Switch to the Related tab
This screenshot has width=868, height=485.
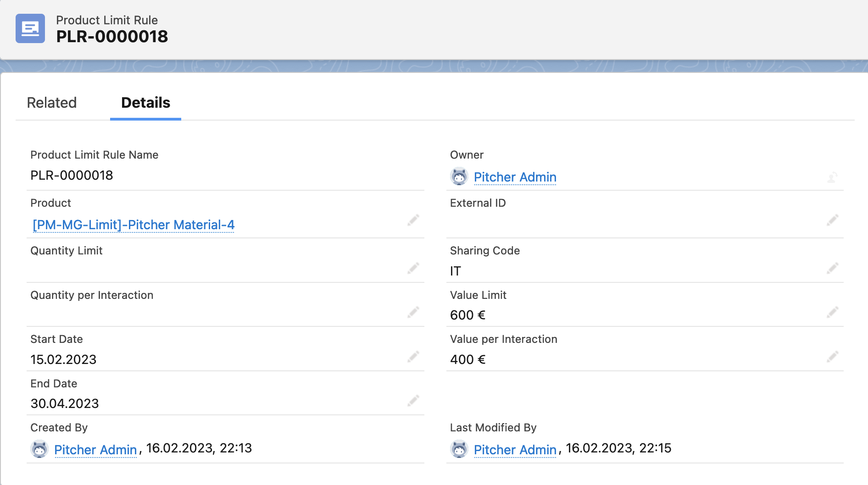(52, 103)
